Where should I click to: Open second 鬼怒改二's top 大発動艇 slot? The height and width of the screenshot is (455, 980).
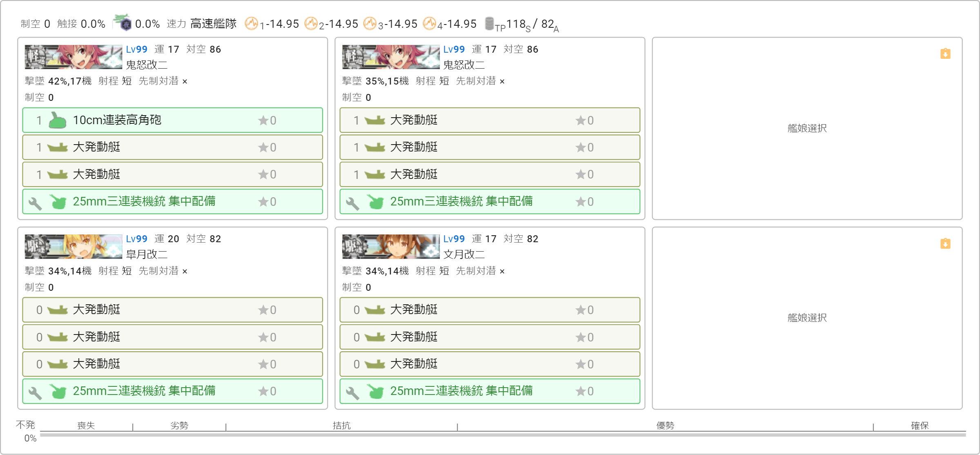point(490,120)
